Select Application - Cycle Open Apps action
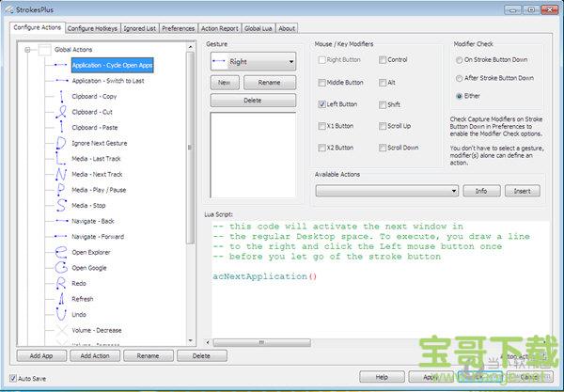The height and width of the screenshot is (392, 564). [x=113, y=65]
